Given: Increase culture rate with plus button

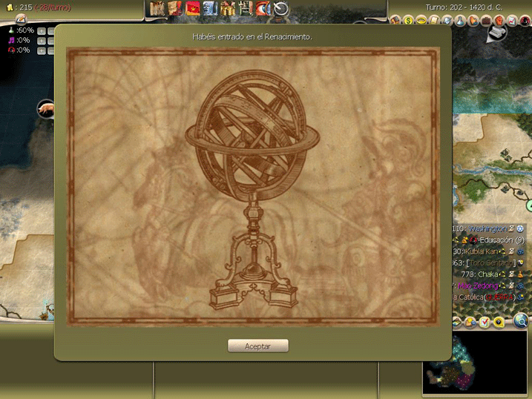Looking at the screenshot, I should pyautogui.click(x=42, y=41).
